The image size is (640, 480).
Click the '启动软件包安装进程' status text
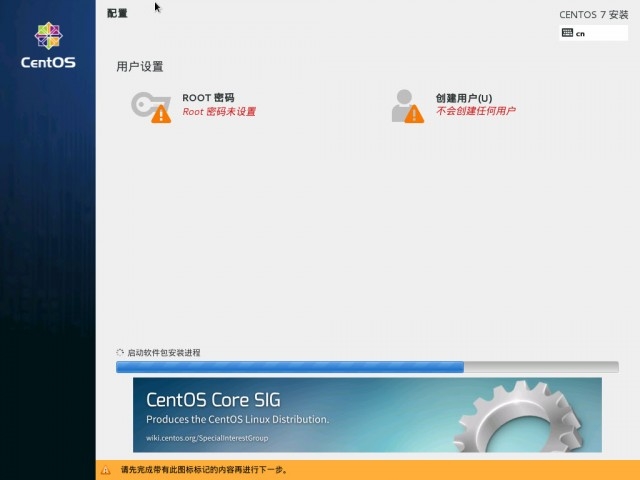[x=164, y=353]
